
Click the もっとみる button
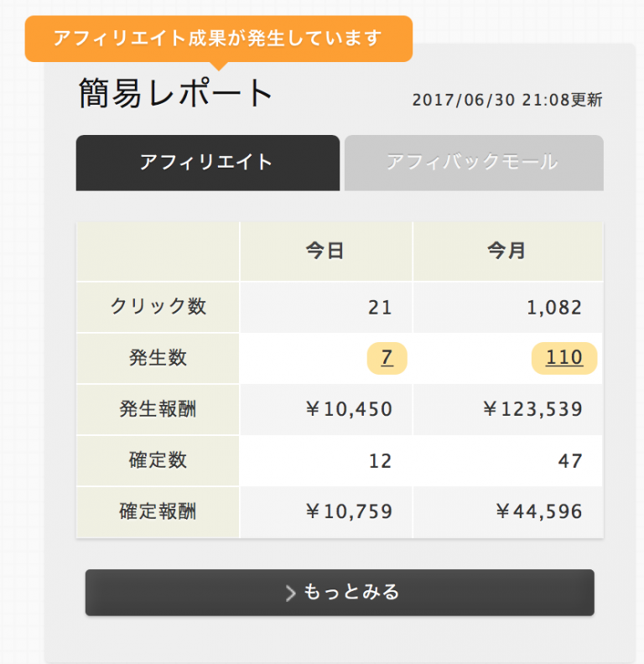[x=340, y=593]
